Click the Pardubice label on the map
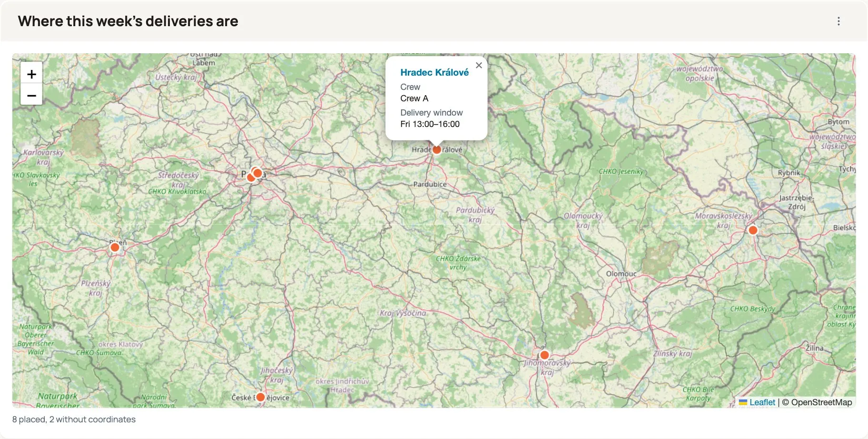This screenshot has width=868, height=439. pyautogui.click(x=430, y=184)
